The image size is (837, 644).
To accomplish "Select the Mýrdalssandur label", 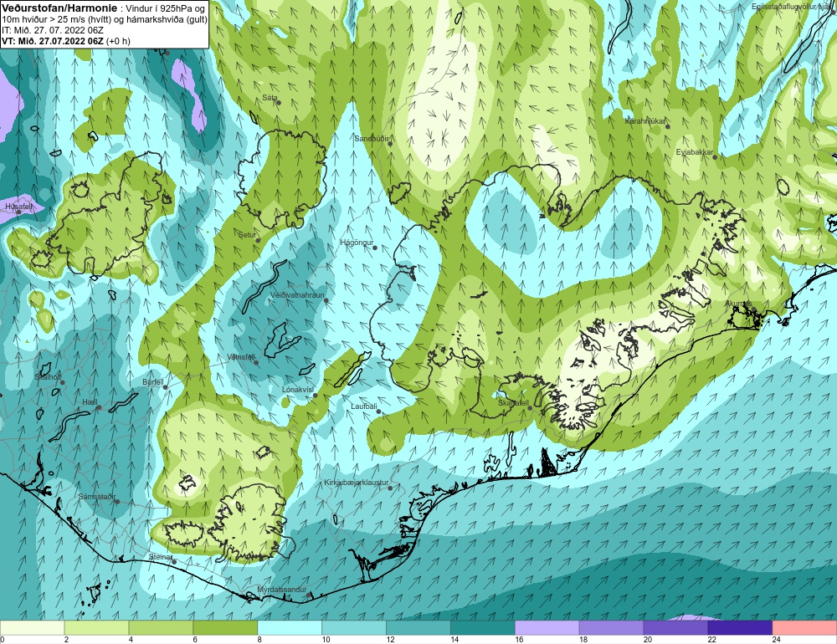I will 282,590.
